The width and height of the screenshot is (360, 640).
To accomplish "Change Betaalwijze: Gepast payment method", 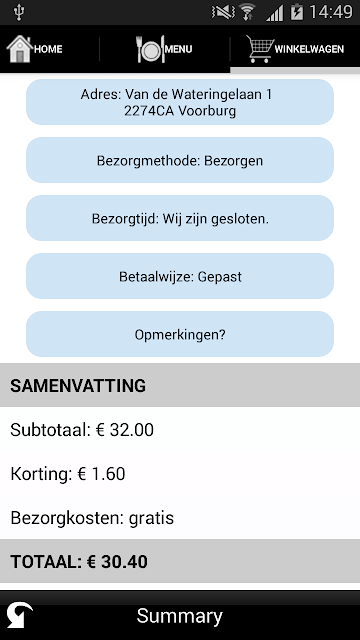I will [180, 276].
